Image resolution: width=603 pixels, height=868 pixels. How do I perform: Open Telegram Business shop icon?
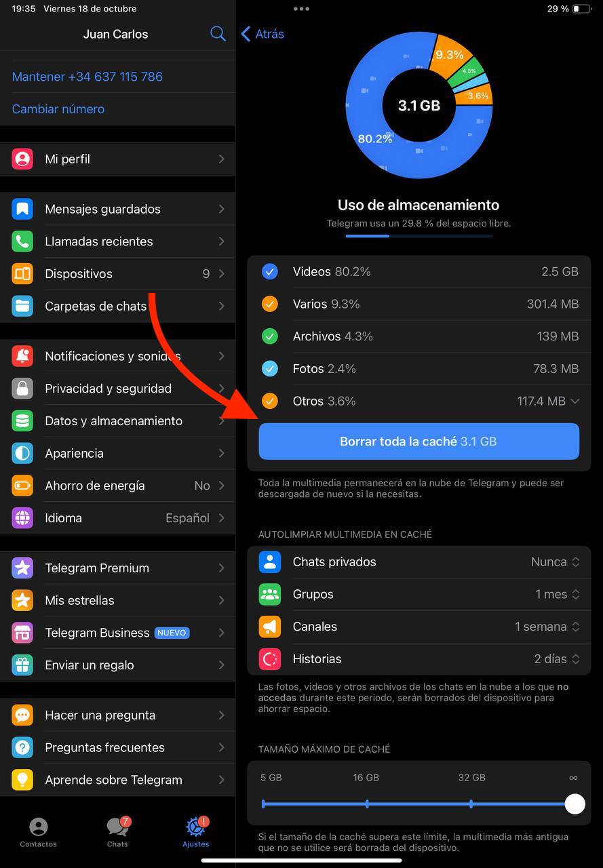coord(22,633)
